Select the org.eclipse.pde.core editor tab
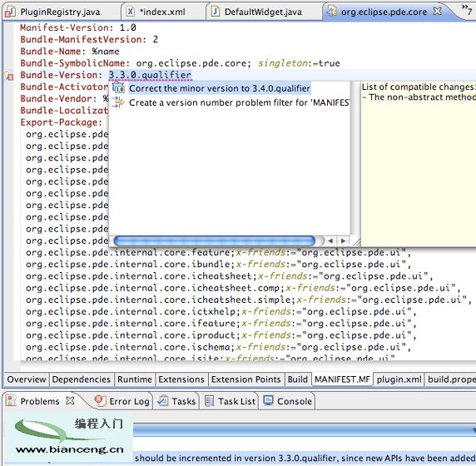This screenshot has width=476, height=466. click(x=384, y=12)
